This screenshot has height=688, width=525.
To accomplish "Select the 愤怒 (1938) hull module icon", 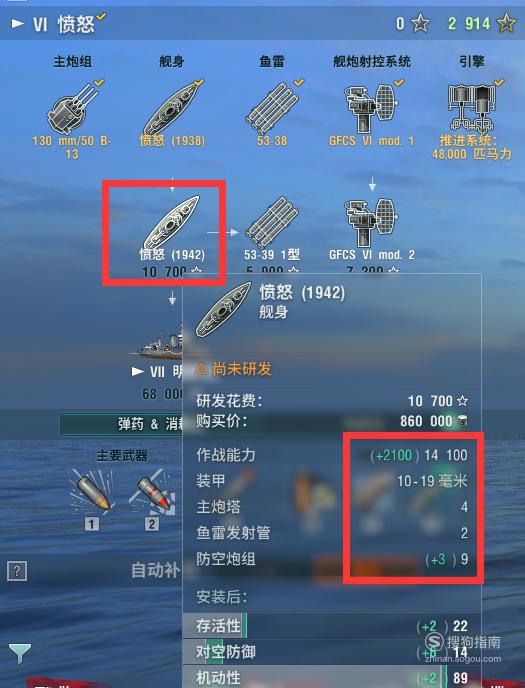I will [x=172, y=108].
